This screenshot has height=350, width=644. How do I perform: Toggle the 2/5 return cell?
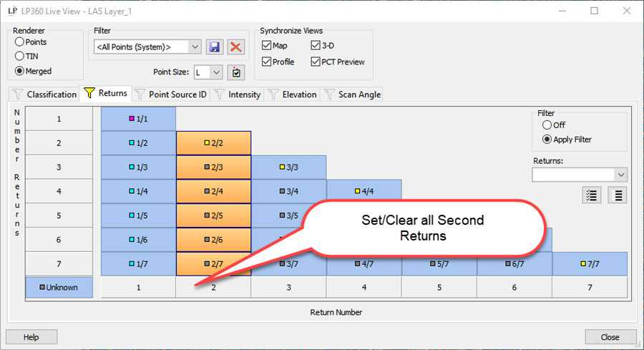(213, 215)
